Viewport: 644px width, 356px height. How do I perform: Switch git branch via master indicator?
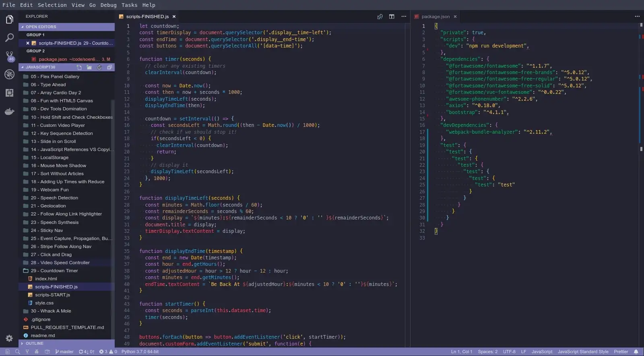pyautogui.click(x=64, y=352)
